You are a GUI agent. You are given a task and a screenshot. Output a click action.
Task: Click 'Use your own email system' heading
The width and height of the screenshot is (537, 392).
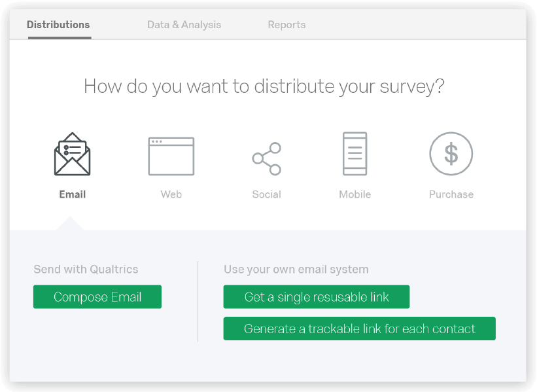[x=296, y=269]
